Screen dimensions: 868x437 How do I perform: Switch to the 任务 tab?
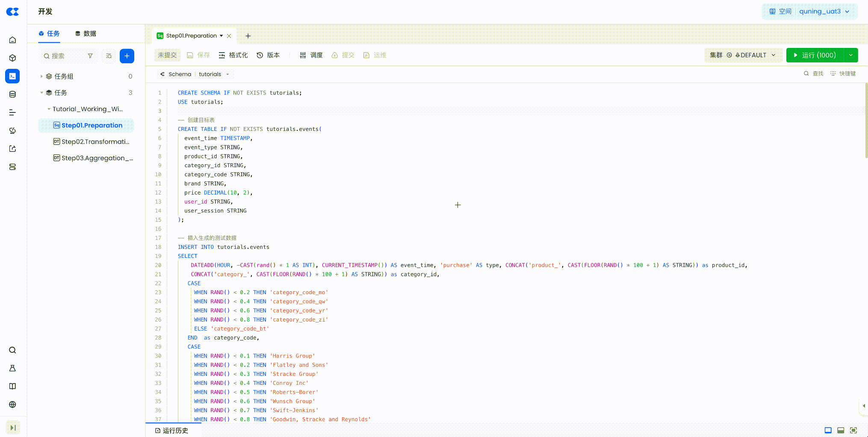[49, 33]
